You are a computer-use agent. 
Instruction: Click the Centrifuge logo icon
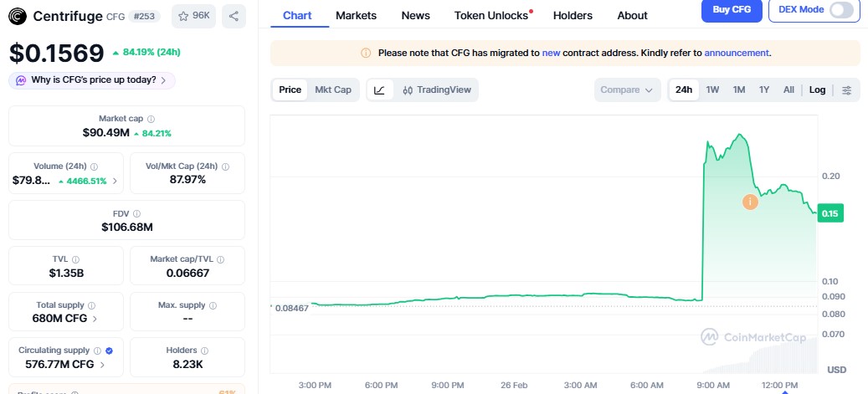pos(18,16)
